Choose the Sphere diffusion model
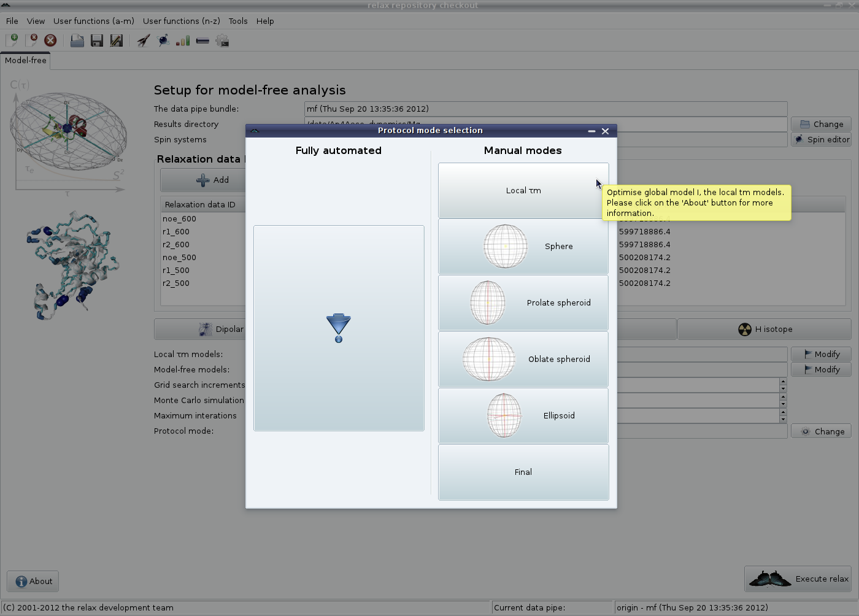Viewport: 859px width, 616px height. [523, 246]
